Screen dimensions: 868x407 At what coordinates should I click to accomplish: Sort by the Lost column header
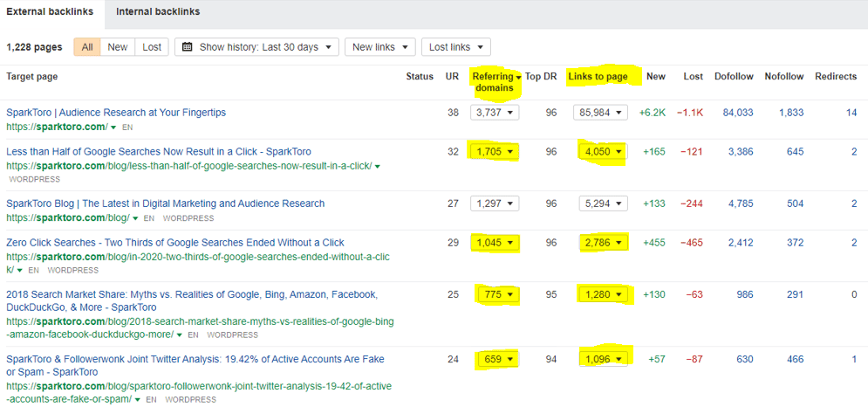point(693,77)
